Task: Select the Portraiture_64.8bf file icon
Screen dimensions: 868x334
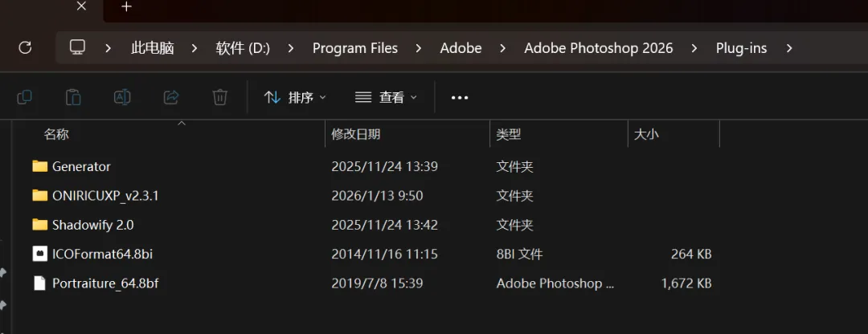Action: 39,283
